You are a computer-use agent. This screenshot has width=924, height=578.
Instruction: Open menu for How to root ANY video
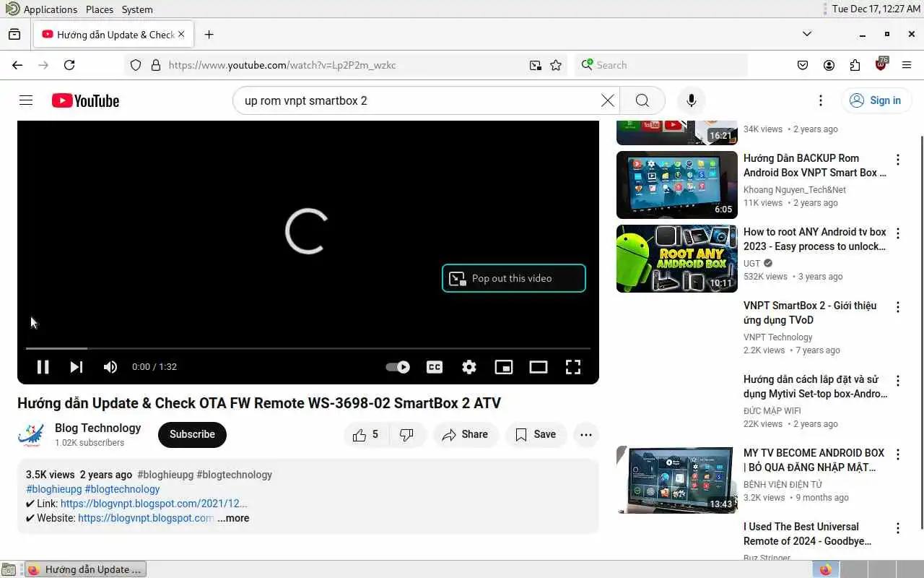(x=898, y=233)
